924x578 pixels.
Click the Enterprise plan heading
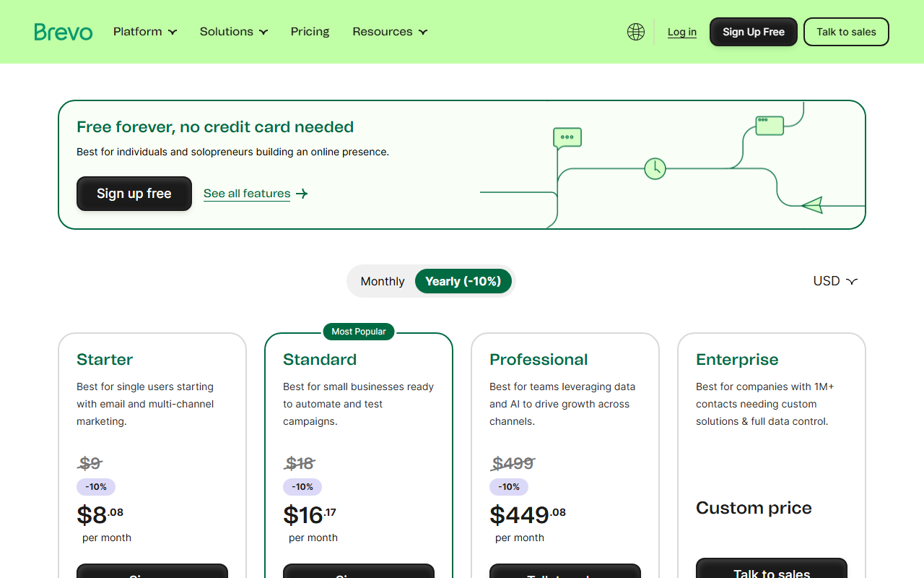point(737,360)
